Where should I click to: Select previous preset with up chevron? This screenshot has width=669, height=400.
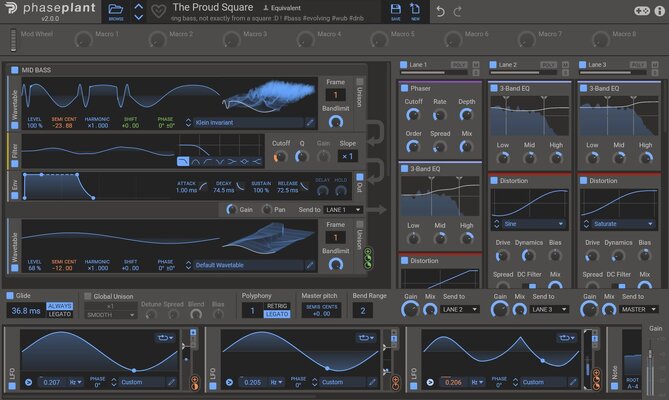coord(138,6)
